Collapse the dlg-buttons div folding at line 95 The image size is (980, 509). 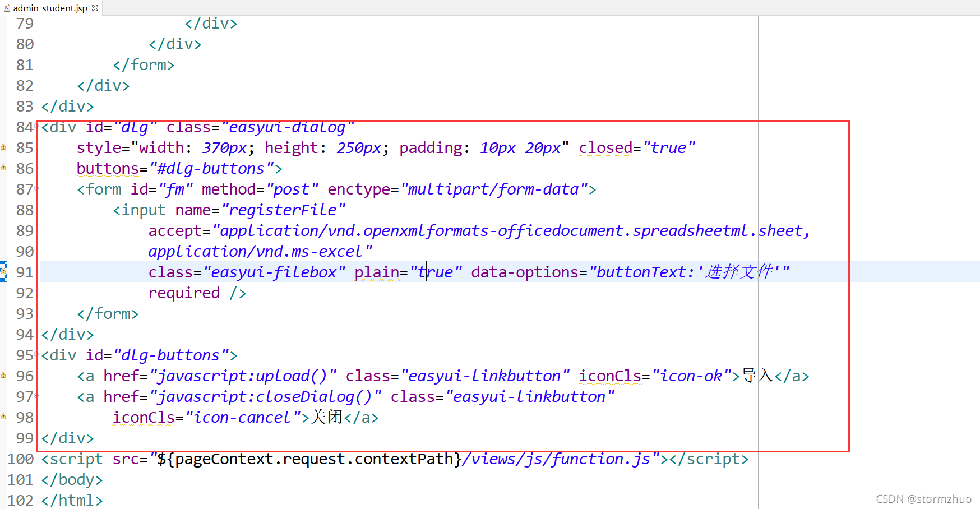point(36,355)
